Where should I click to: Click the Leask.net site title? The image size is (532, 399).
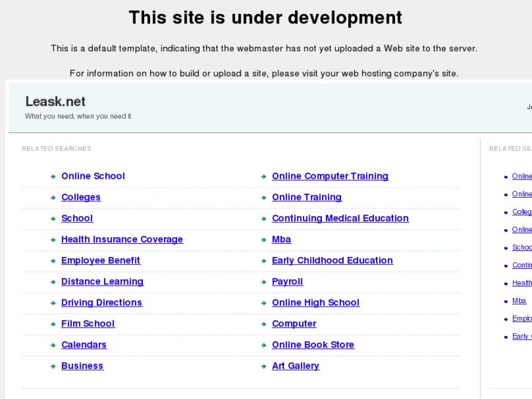click(x=56, y=102)
